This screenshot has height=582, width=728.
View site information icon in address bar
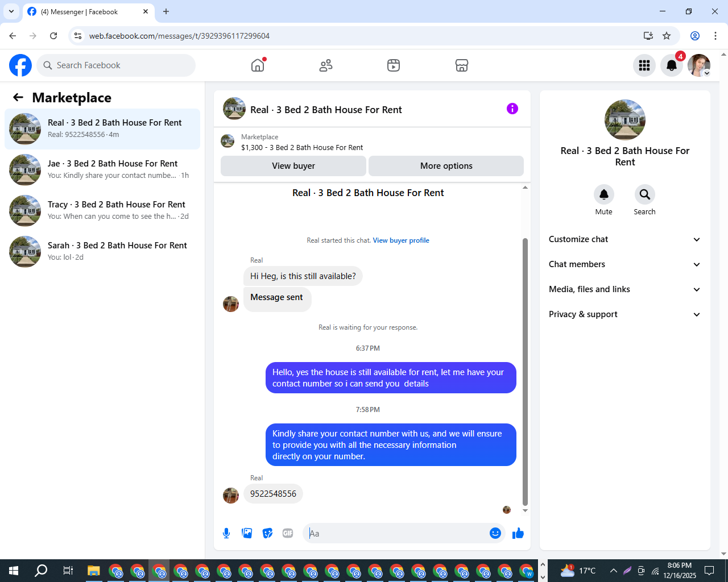pos(78,36)
